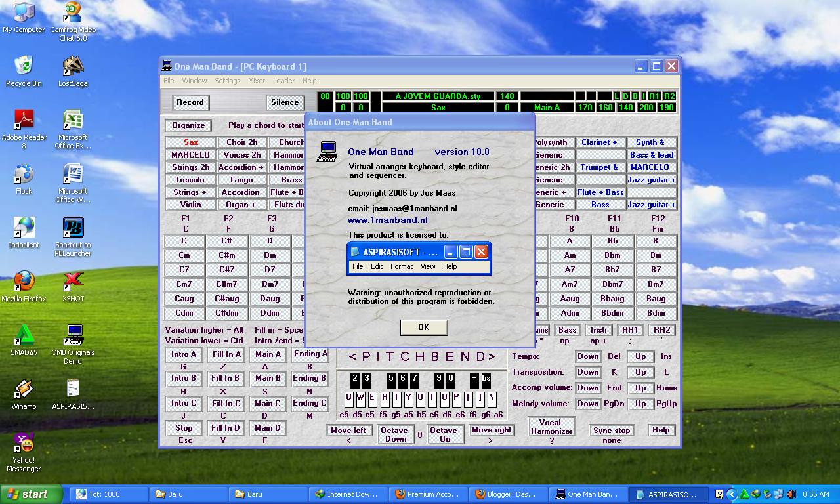Image resolution: width=840 pixels, height=504 pixels.
Task: Switch to the Internet Download taskbar item
Action: click(346, 494)
